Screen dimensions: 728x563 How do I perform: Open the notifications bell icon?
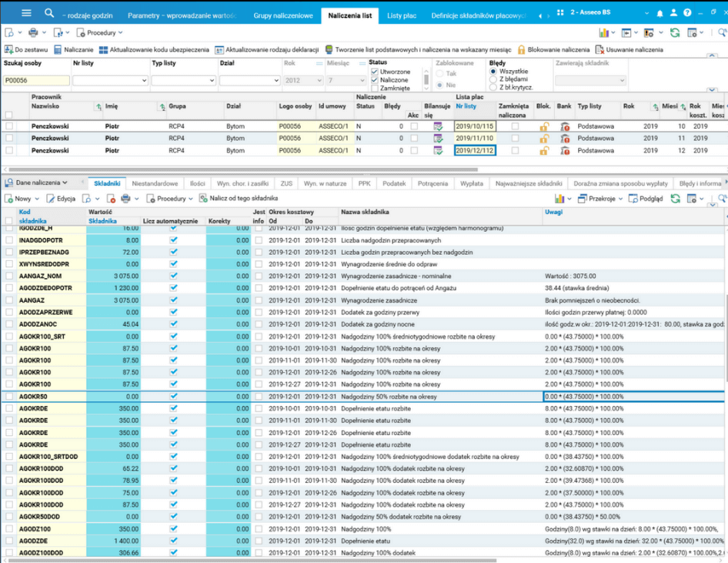coord(660,13)
